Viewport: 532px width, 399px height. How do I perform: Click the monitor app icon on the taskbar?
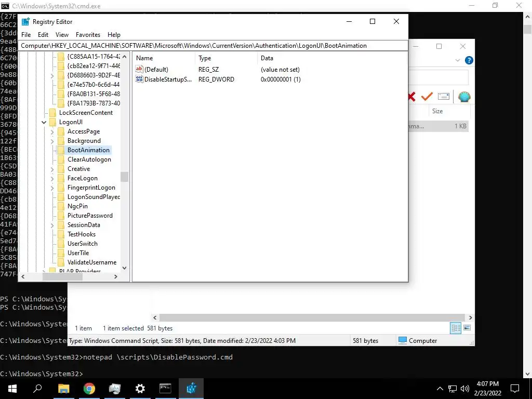coord(115,389)
